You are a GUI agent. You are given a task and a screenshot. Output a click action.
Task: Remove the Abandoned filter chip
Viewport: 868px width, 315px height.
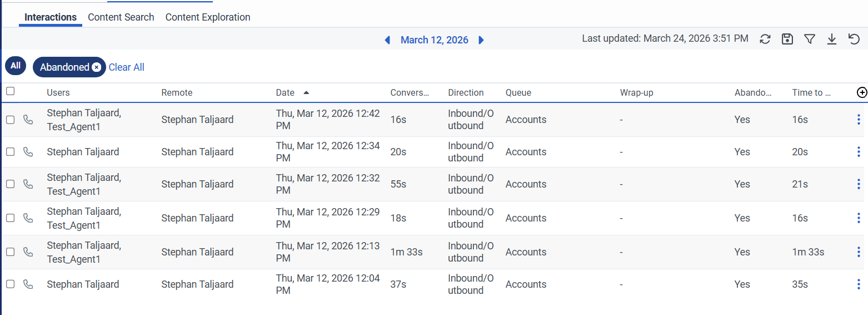[x=97, y=67]
